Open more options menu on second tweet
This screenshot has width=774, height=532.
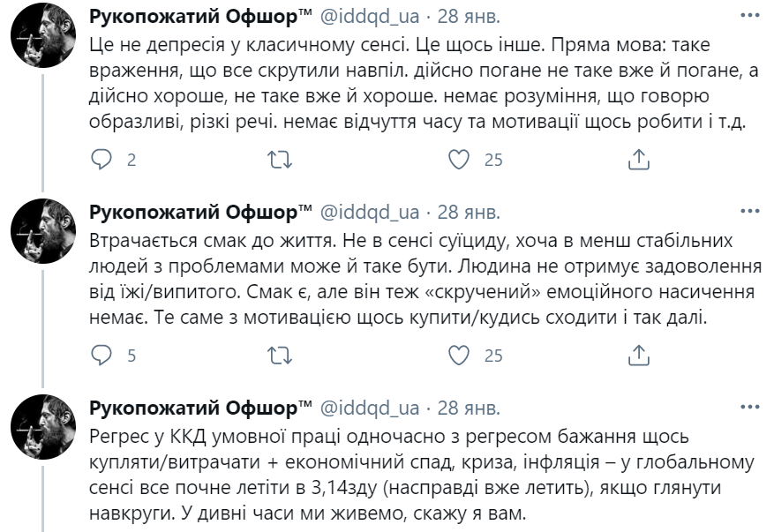coord(748,213)
